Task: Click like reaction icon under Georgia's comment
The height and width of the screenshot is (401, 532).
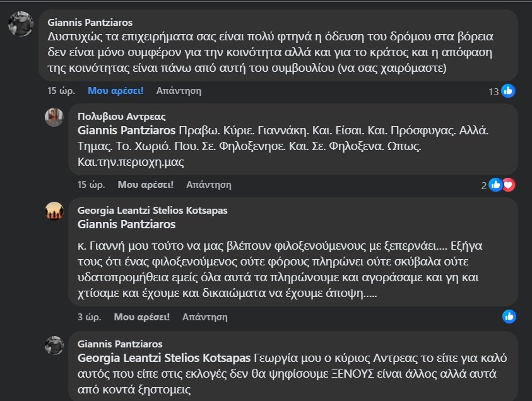Action: (509, 317)
